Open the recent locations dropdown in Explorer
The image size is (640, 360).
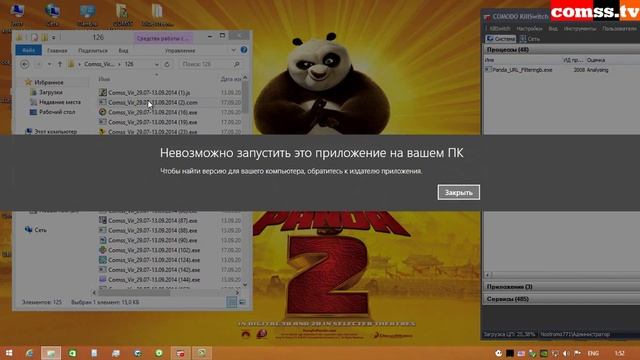click(49, 64)
